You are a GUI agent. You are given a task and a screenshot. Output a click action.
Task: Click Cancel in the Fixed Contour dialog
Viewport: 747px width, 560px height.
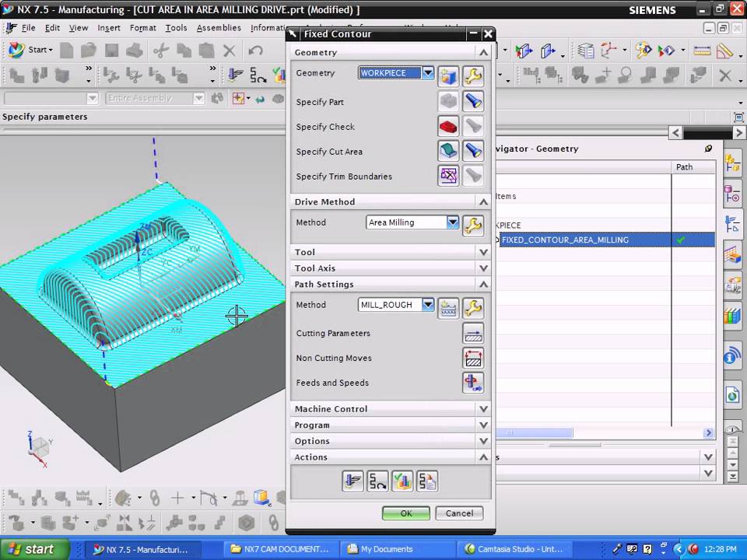pos(459,513)
